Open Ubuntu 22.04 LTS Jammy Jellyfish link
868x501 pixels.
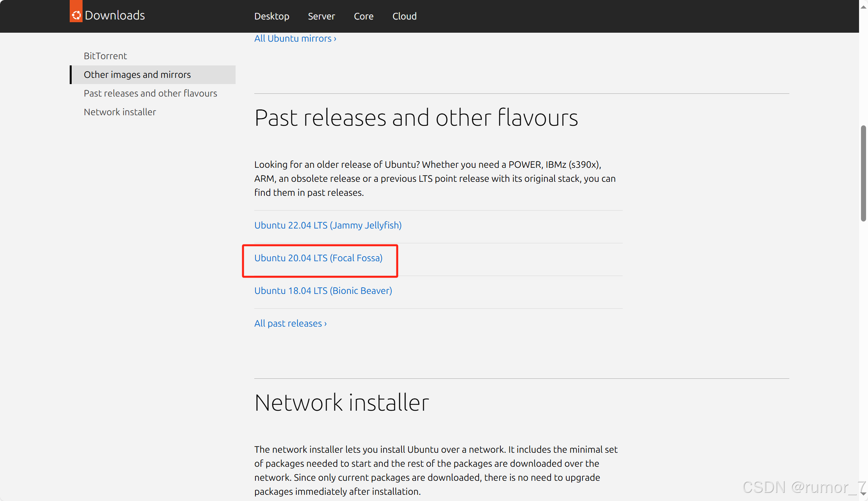[327, 225]
